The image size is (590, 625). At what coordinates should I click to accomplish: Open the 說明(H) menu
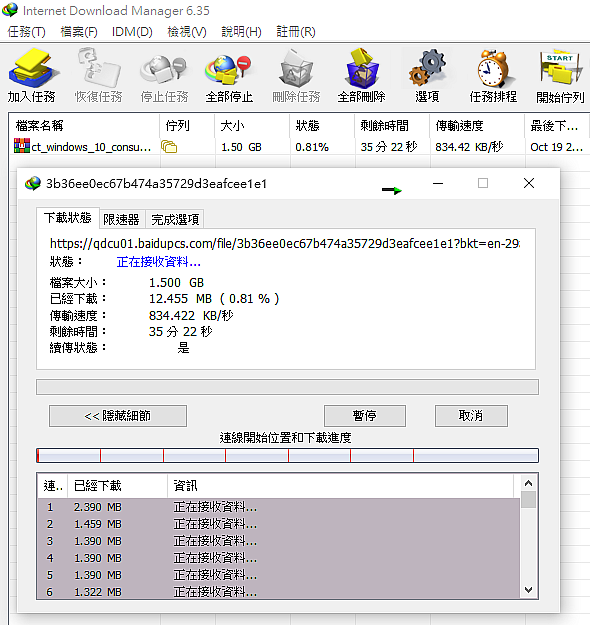click(x=241, y=32)
